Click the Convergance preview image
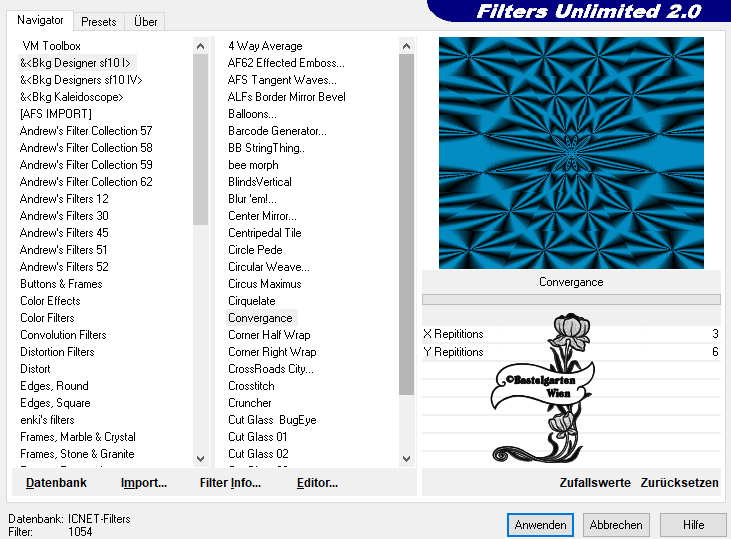731x539 pixels. (571, 153)
